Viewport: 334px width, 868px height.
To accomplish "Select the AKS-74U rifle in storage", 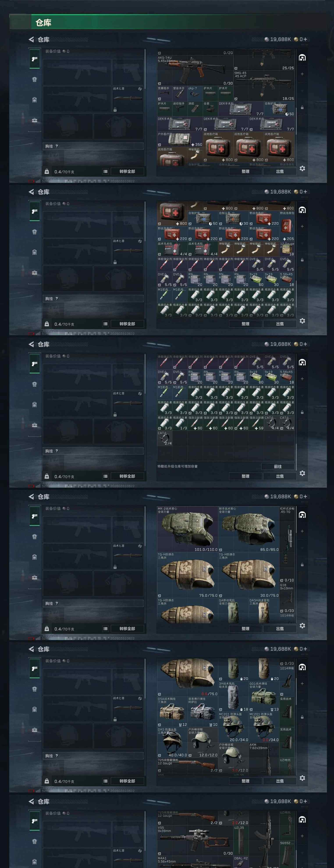I will [x=195, y=71].
